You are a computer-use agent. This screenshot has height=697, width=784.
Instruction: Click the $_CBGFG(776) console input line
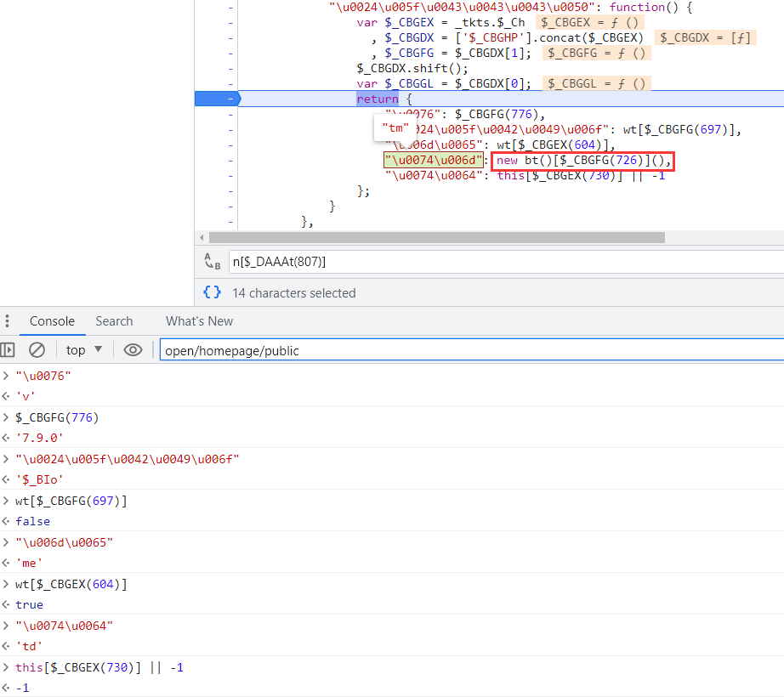(57, 417)
